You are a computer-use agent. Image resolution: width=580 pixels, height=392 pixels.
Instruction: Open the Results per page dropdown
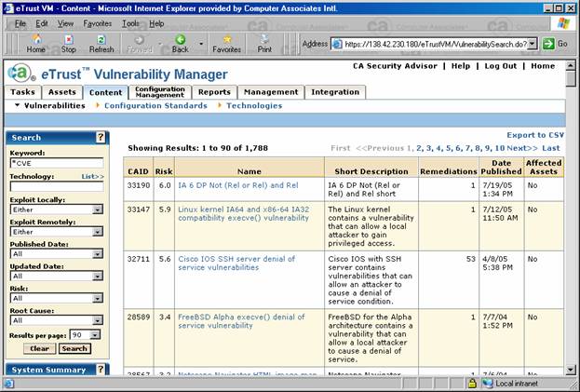(x=97, y=334)
